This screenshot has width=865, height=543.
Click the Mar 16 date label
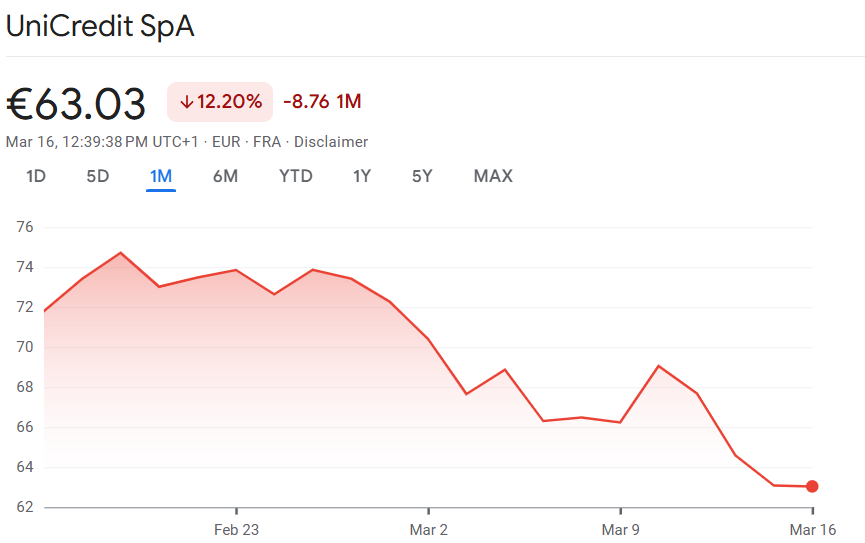[x=812, y=530]
